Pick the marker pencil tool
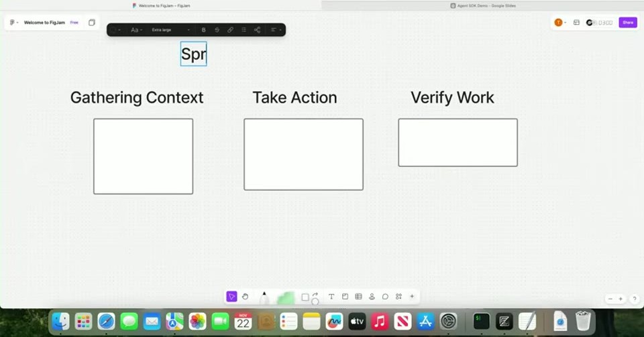This screenshot has width=644, height=337. click(264, 298)
